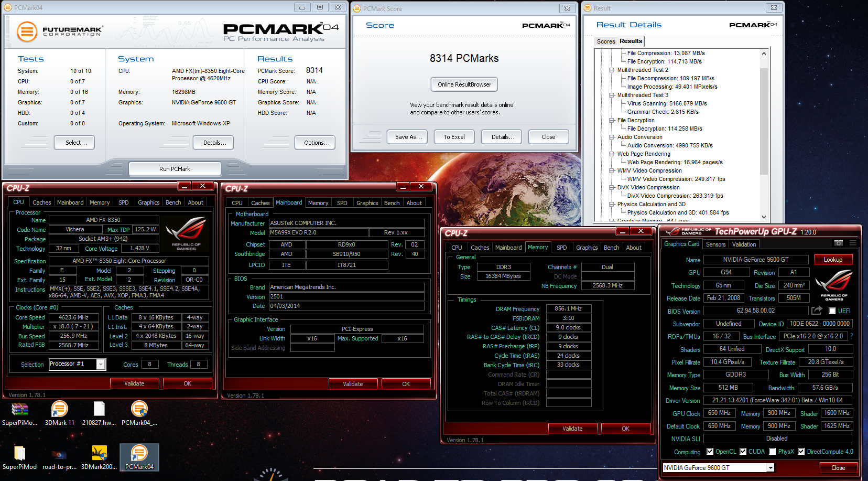
Task: Select the Grammar Check: 2.815 KB/s row
Action: tap(663, 112)
